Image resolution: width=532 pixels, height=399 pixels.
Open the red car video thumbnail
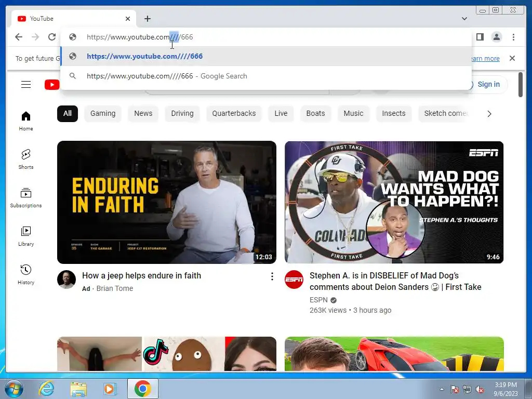tap(394, 353)
